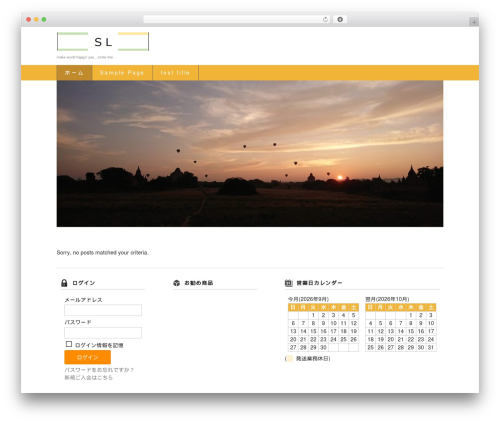Open the test title menu item
This screenshot has width=500, height=423.
175,73
